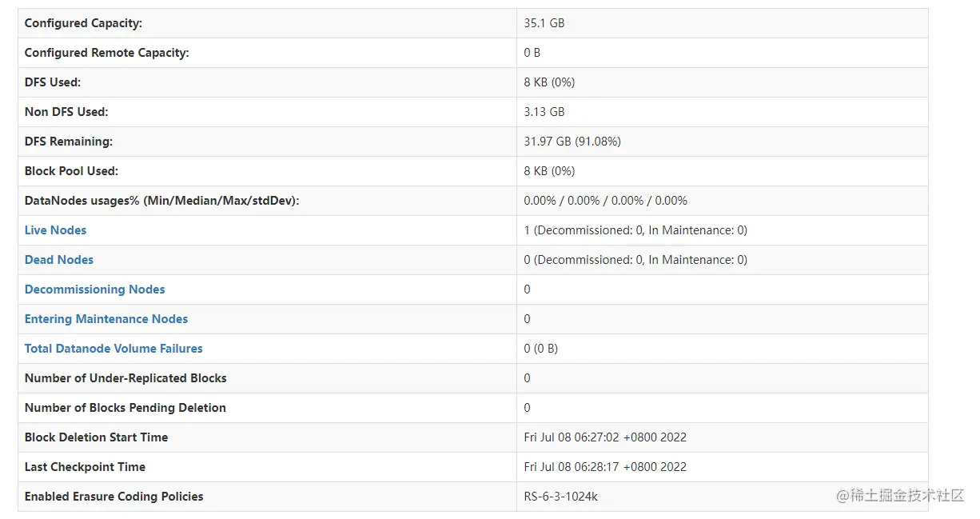Select Configured Remote Capacity label
Viewport: 980px width, 519px height.
pyautogui.click(x=107, y=53)
